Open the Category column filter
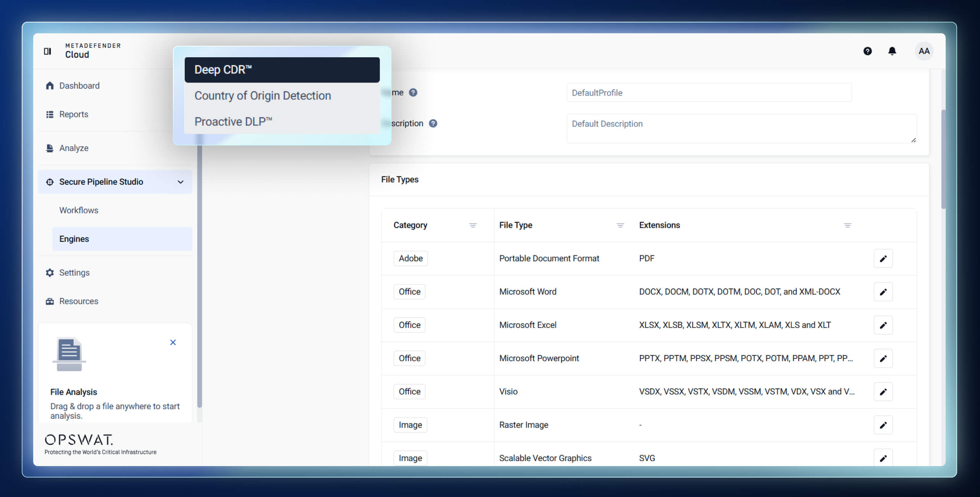 pyautogui.click(x=472, y=225)
